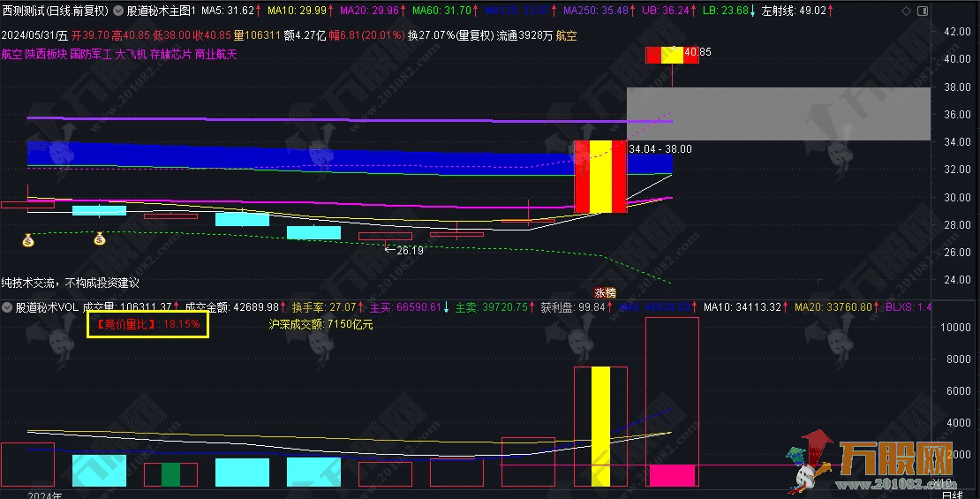Click the 主卖: 39720.75 value
Image resolution: width=980 pixels, height=499 pixels.
(x=494, y=307)
